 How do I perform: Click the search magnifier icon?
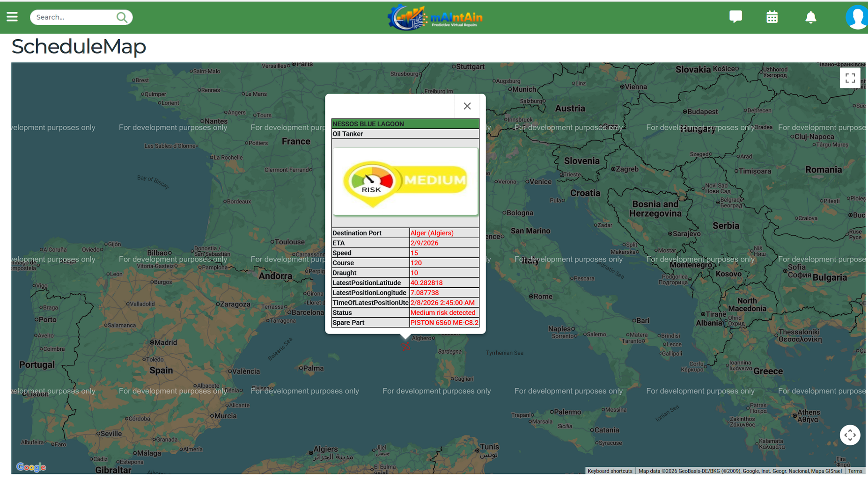pos(122,17)
